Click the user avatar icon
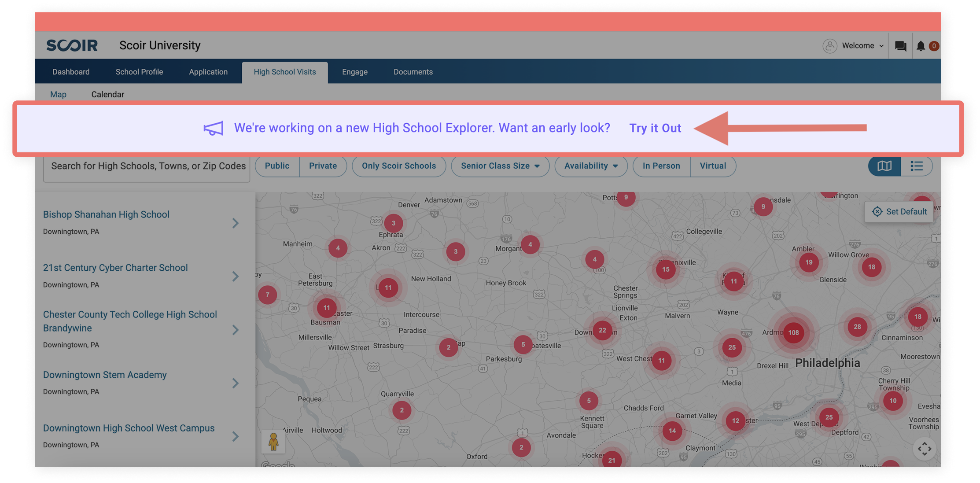 [830, 46]
